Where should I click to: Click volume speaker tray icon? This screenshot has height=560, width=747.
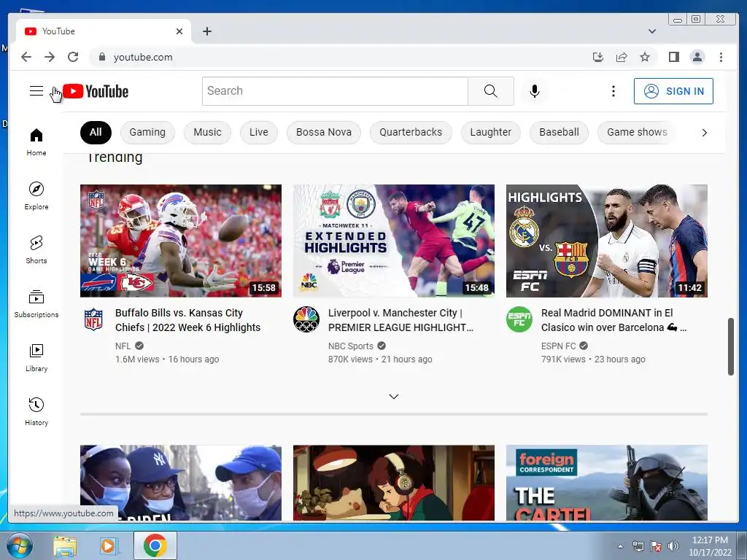(x=673, y=546)
